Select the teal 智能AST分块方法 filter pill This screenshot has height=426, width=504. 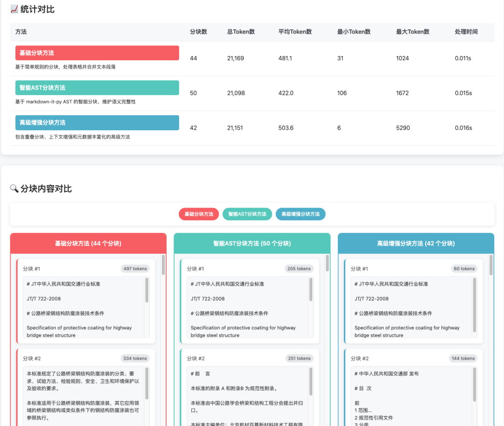[247, 214]
